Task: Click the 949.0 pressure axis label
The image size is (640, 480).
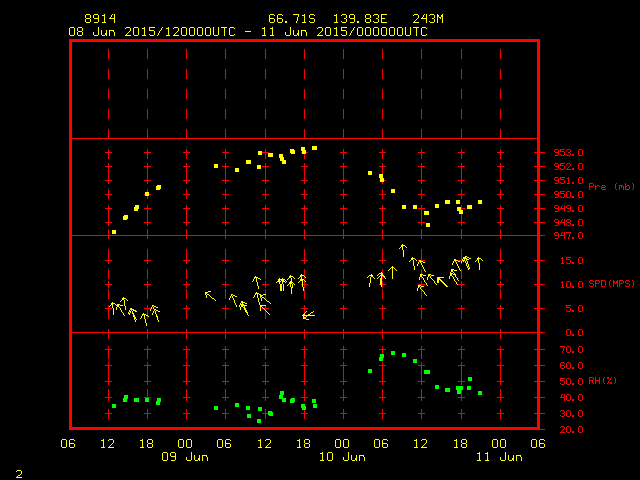Action: [x=569, y=209]
